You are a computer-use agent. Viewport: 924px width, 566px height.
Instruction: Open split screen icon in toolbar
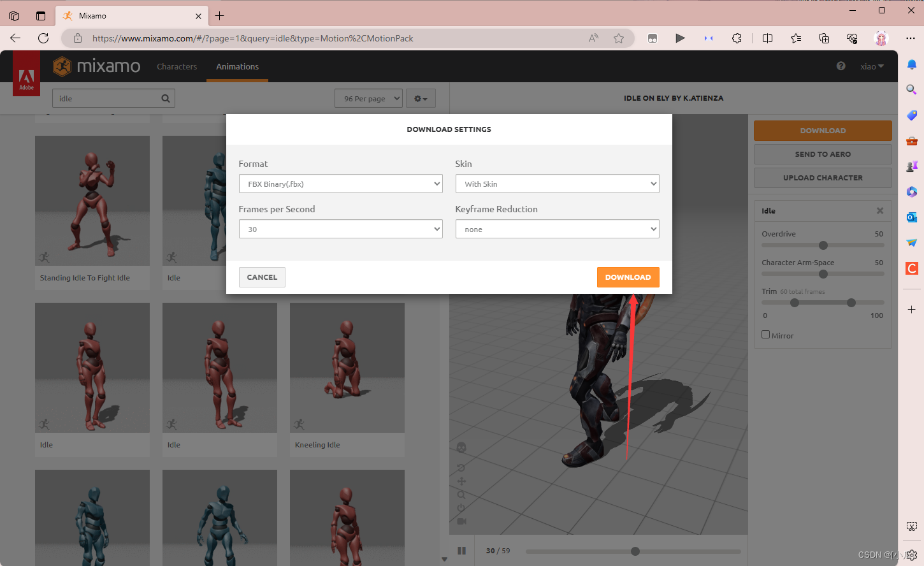click(767, 38)
